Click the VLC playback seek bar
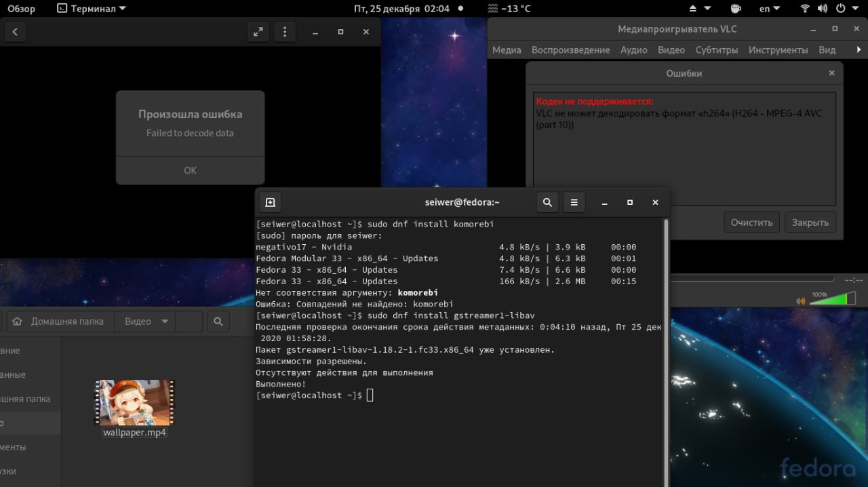868x487 pixels. 751,279
